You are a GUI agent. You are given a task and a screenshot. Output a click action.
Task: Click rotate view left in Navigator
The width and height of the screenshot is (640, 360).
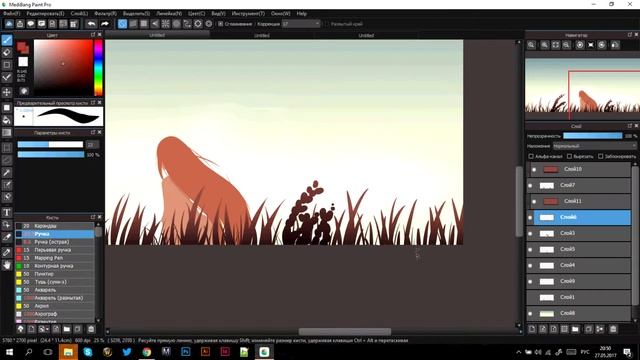[580, 45]
